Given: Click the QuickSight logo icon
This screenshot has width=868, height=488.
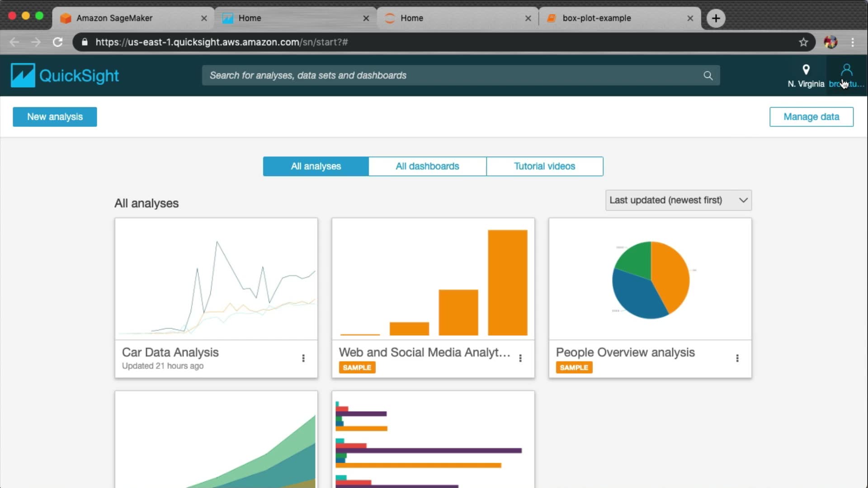Looking at the screenshot, I should tap(23, 75).
